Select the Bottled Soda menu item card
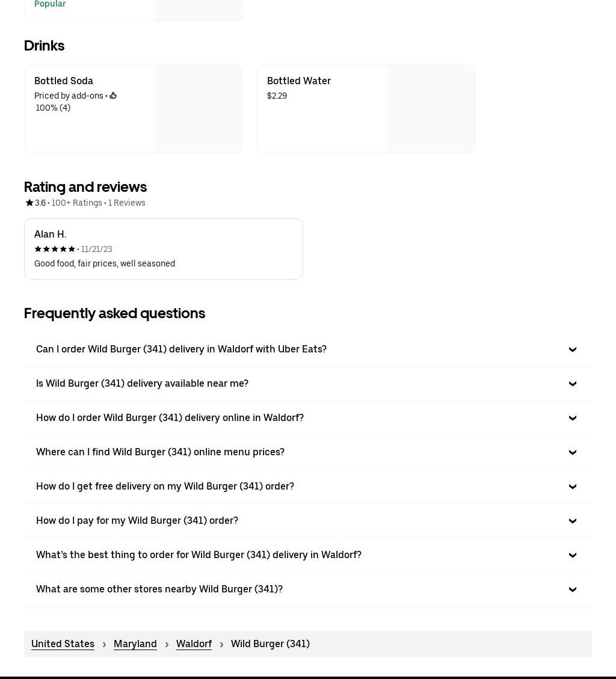This screenshot has width=616, height=679. 133,109
